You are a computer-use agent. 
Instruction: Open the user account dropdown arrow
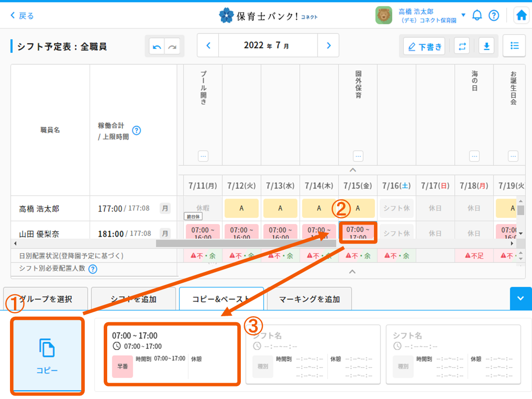463,15
